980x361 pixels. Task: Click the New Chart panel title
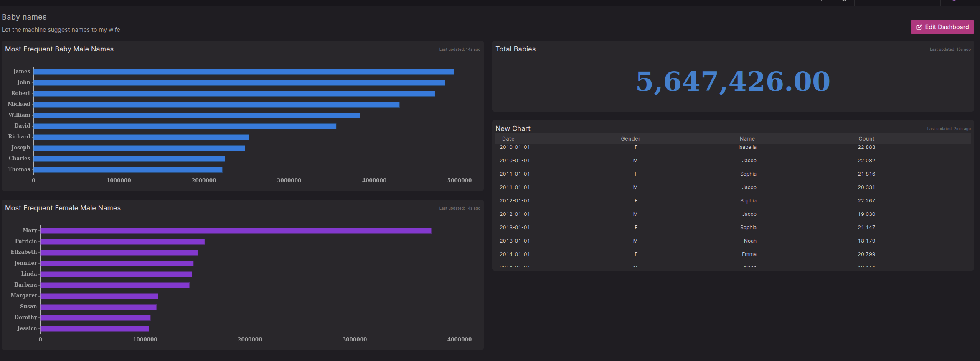[x=513, y=129]
